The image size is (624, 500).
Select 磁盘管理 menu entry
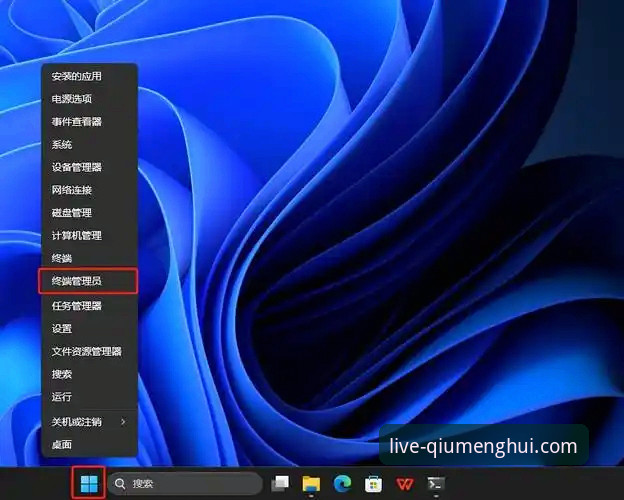point(90,213)
